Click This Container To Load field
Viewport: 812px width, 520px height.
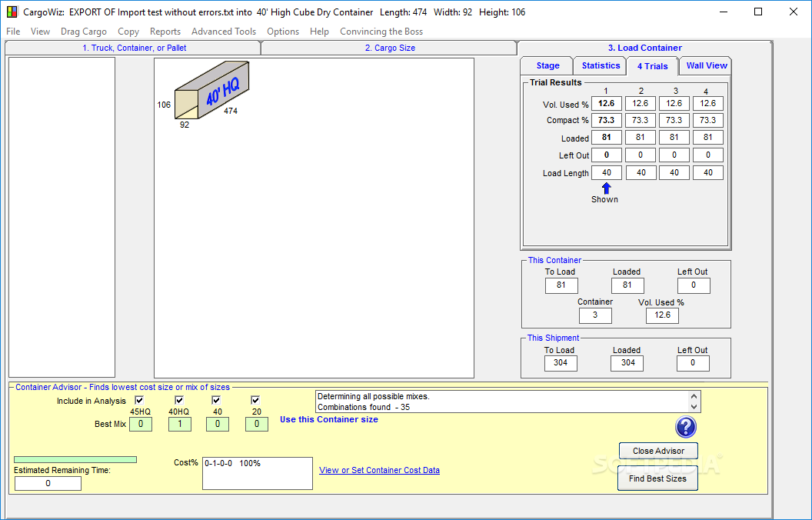point(561,285)
